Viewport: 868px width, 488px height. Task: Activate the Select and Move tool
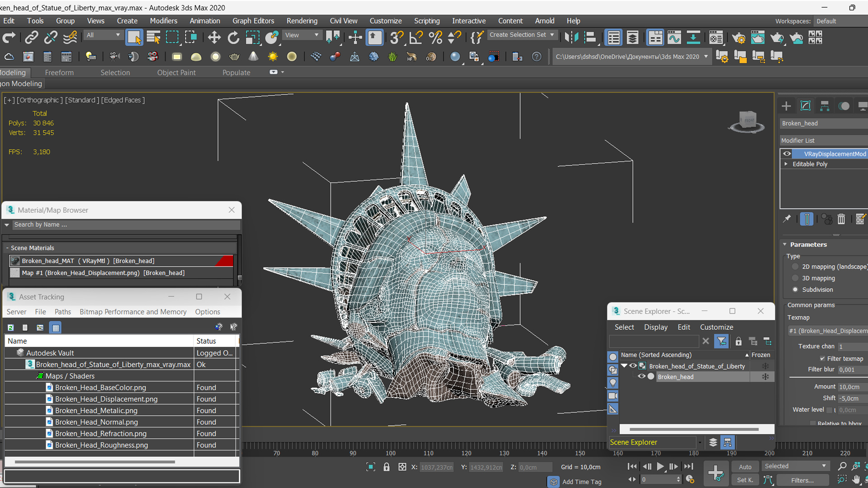tap(214, 38)
